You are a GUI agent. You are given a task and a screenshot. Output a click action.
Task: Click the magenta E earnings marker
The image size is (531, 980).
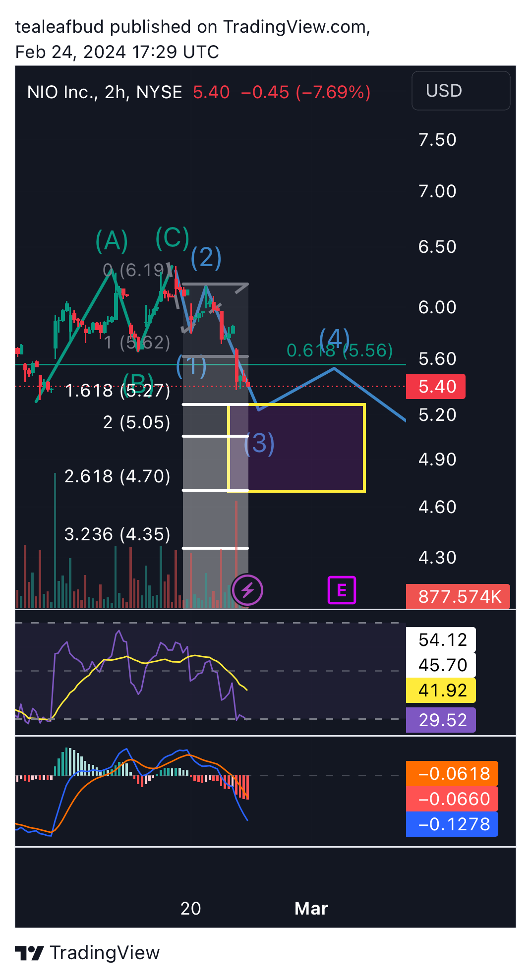click(x=342, y=590)
